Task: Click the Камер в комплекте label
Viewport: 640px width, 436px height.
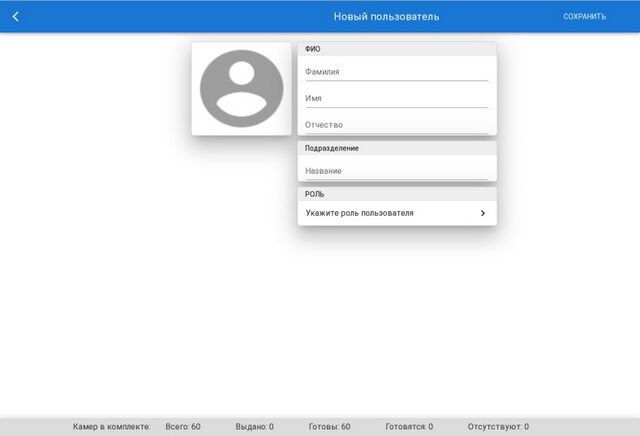Action: [111, 427]
